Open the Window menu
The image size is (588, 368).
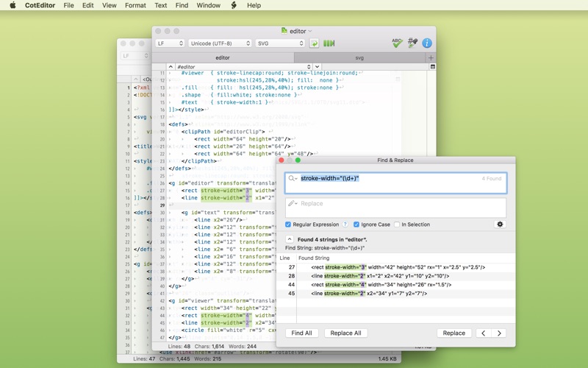tap(209, 5)
